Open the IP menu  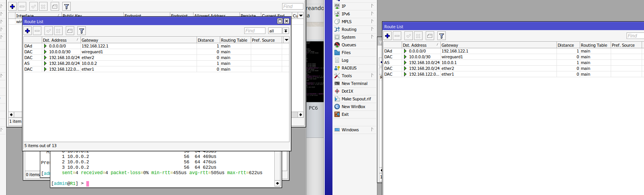click(x=354, y=6)
